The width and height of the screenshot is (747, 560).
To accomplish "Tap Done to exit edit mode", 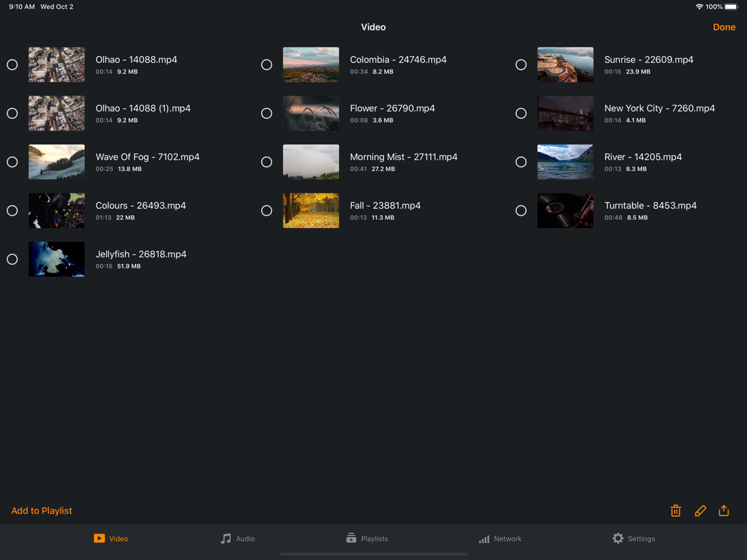I will 724,27.
